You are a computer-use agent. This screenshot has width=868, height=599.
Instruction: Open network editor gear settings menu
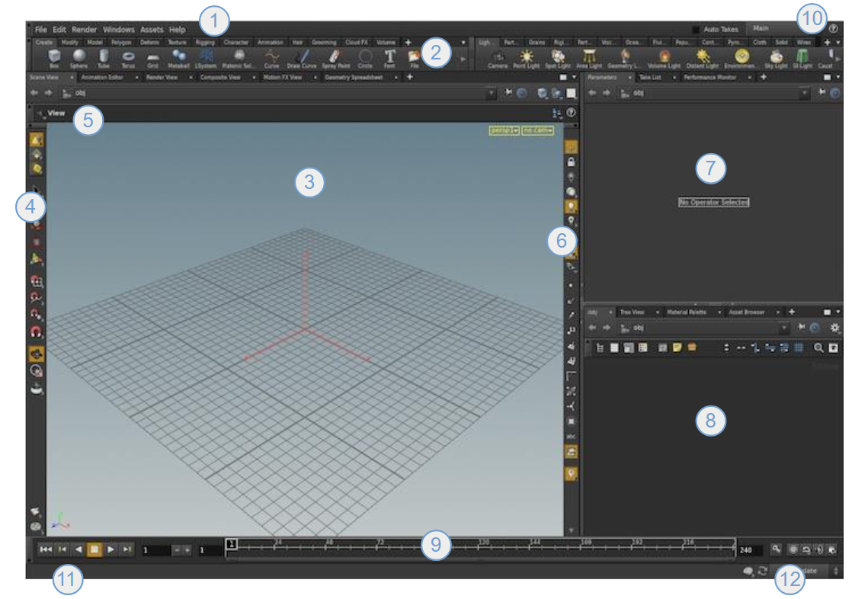834,328
